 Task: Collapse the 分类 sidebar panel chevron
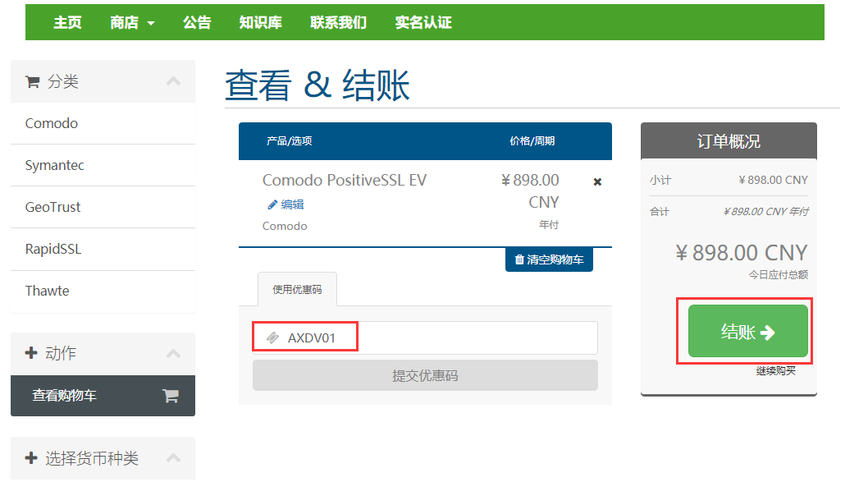[173, 81]
